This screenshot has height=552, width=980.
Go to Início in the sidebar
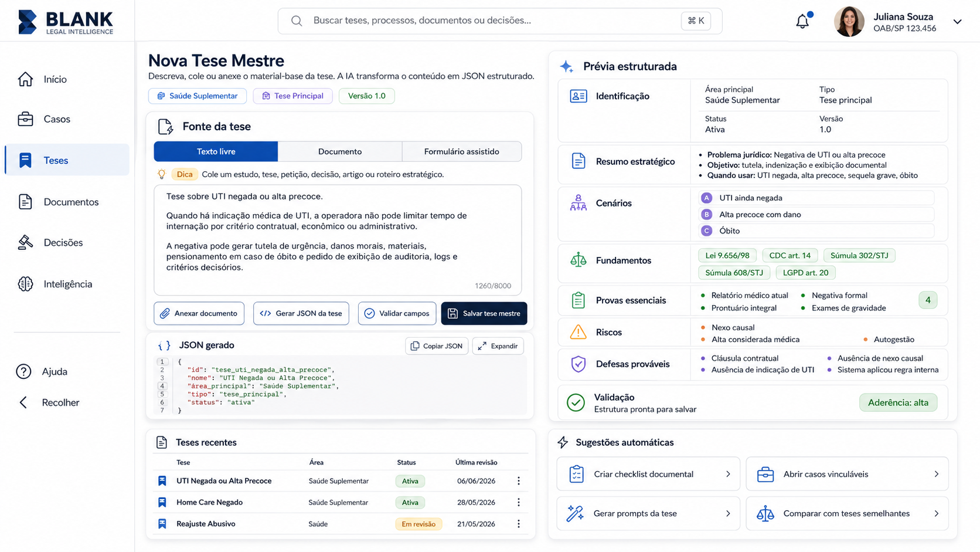[67, 79]
